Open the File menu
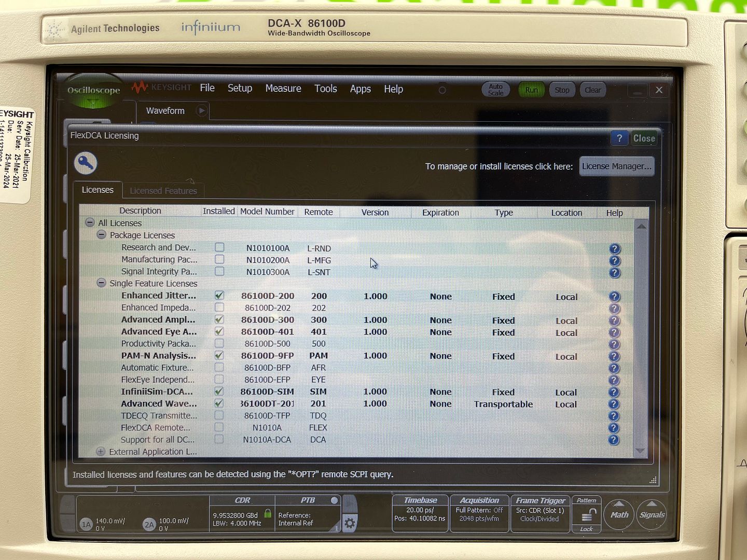The height and width of the screenshot is (560, 747). 208,88
